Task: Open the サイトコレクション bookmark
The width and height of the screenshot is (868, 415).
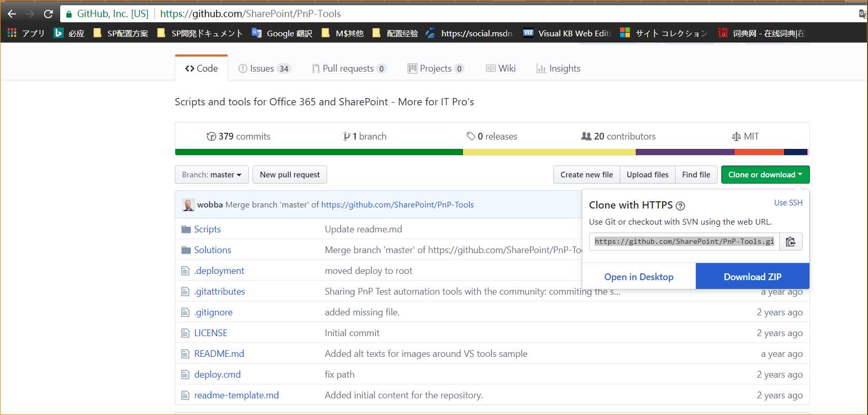Action: pyautogui.click(x=664, y=33)
